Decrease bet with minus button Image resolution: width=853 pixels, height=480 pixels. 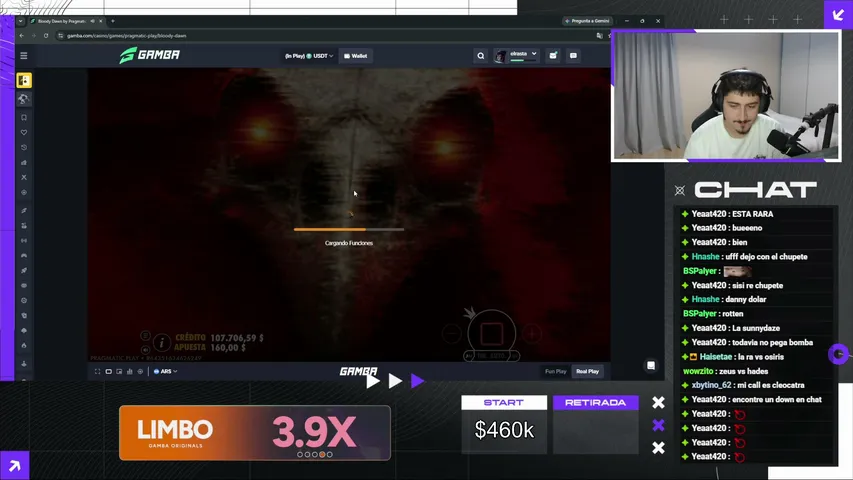(x=452, y=334)
